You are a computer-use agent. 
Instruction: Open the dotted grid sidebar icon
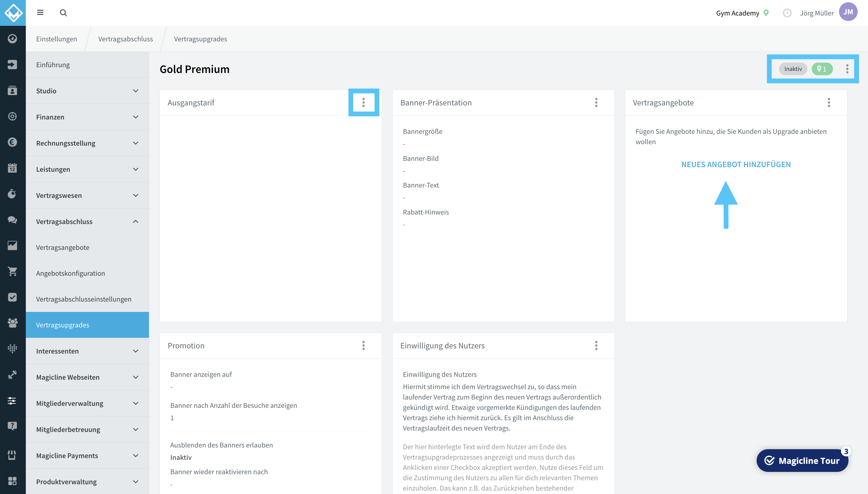[13, 348]
